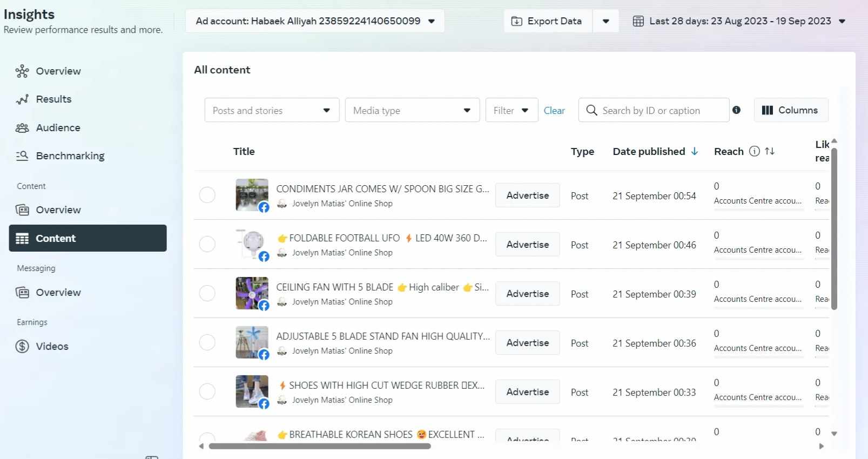
Task: Open the Shoes With High Cut Wedge thumbnail
Action: (252, 391)
